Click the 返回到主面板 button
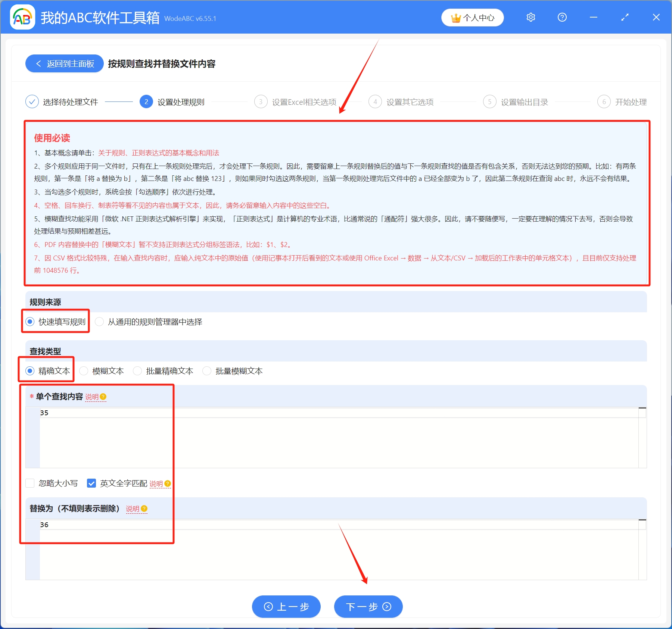 (64, 63)
